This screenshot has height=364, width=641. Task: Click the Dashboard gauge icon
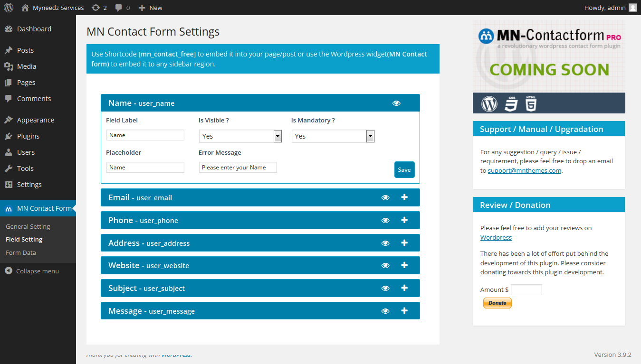click(x=9, y=29)
